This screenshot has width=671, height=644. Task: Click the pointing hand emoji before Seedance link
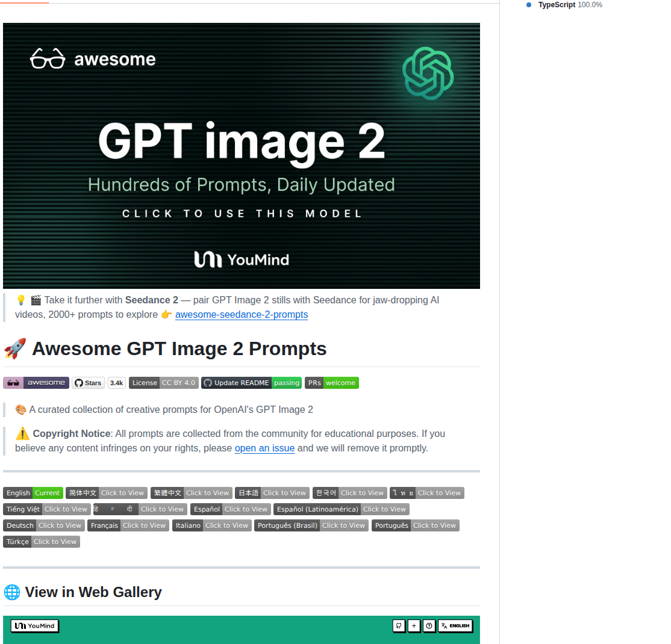click(166, 315)
